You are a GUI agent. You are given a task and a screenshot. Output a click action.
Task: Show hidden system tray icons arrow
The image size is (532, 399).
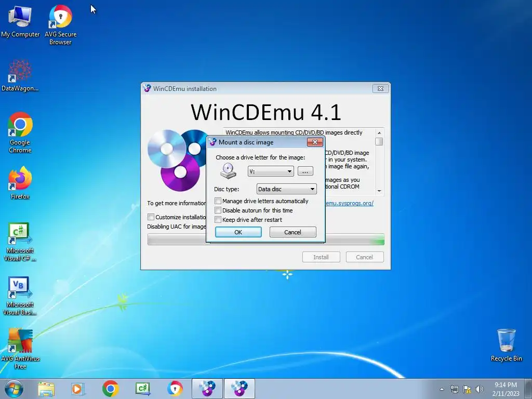442,389
